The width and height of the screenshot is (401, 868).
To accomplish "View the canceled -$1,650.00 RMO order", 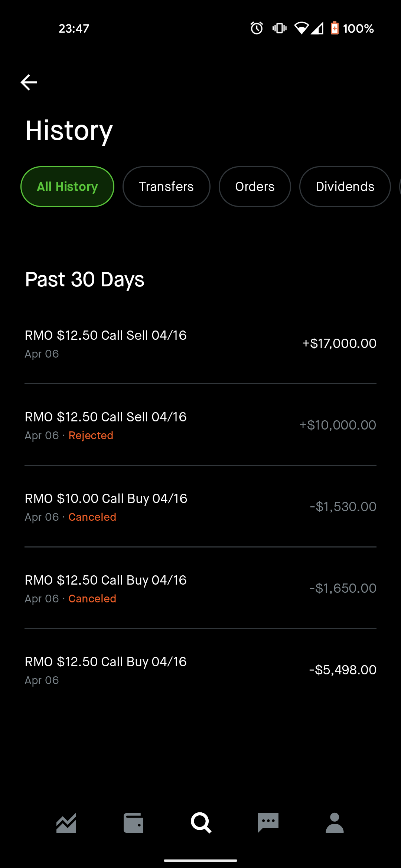I will (x=200, y=588).
